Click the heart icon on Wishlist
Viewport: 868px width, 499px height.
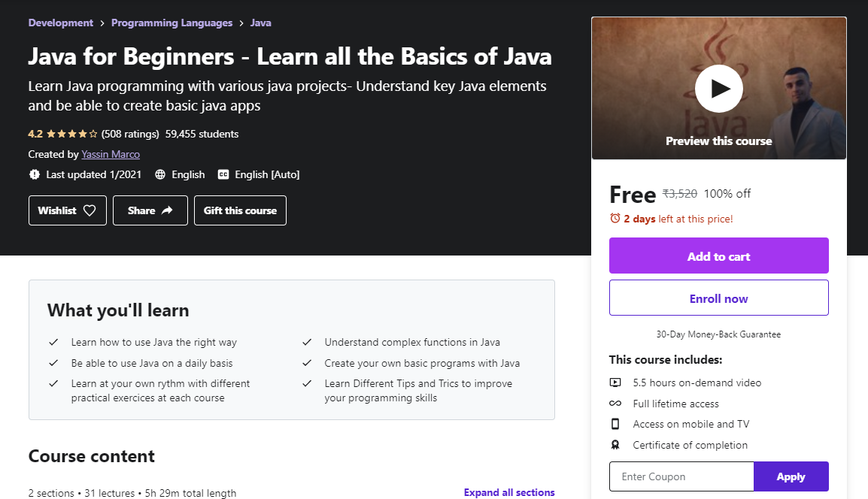point(90,210)
